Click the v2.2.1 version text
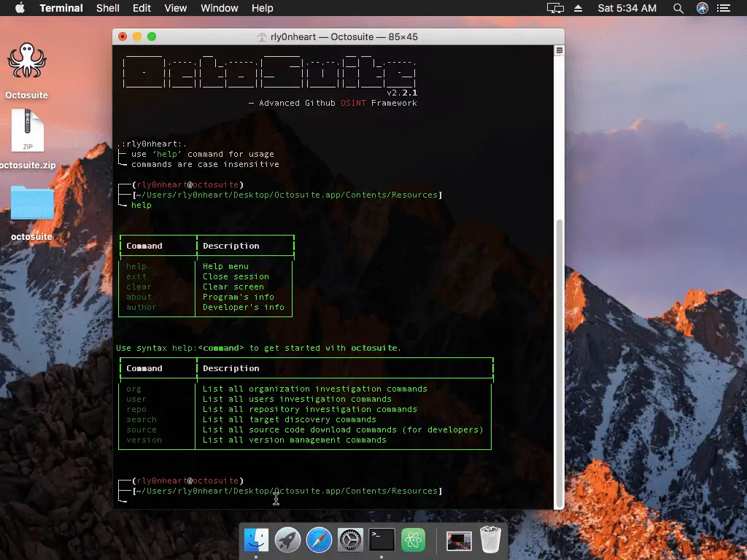The width and height of the screenshot is (747, 560). coord(402,93)
